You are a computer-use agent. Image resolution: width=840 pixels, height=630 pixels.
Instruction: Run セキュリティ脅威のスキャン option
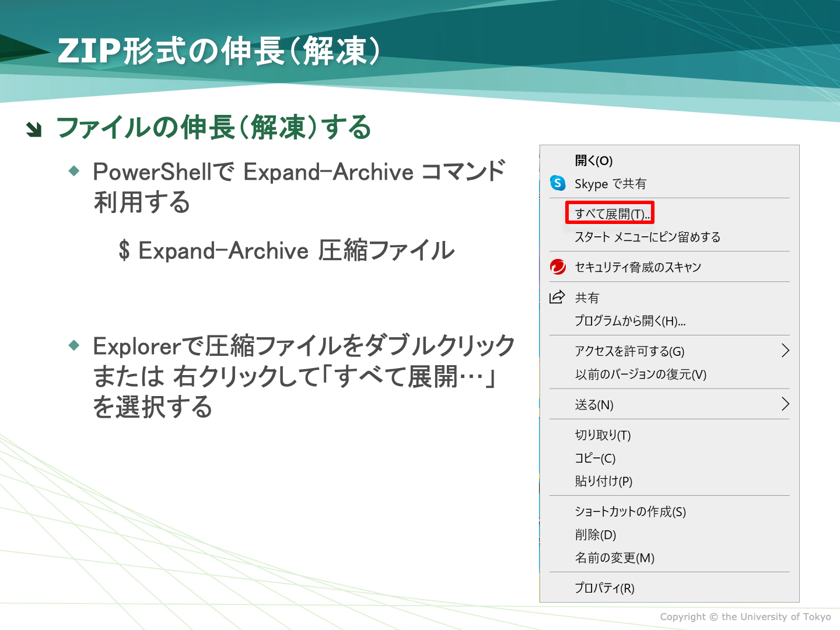pyautogui.click(x=638, y=268)
